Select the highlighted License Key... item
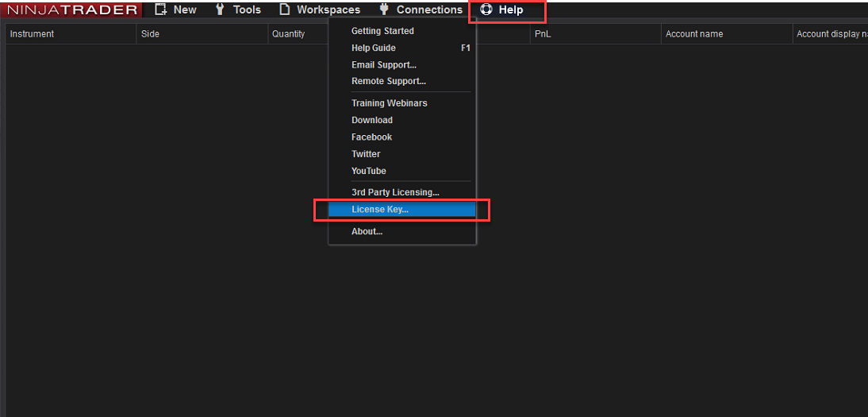868x417 pixels. pos(402,210)
